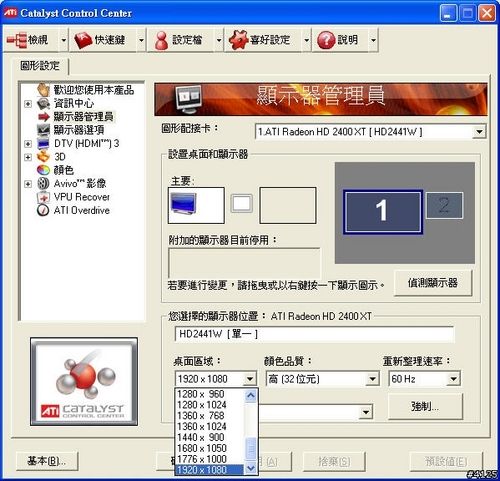Click the ATI Catalyst Control Center logo
The height and width of the screenshot is (481, 500).
[x=84, y=381]
